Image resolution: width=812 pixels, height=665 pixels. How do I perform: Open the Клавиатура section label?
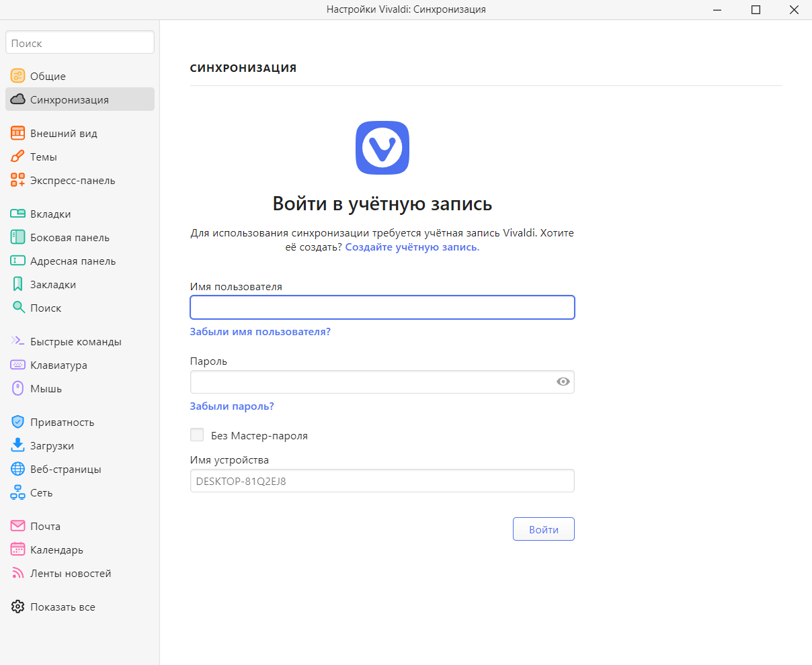coord(58,365)
